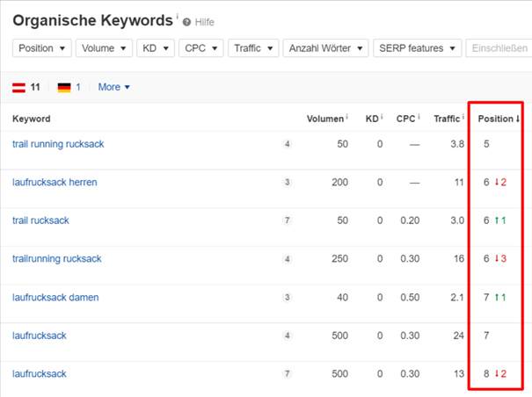Screen dimensions: 532x397
Task: Open keyword link laufrucksack herren
Action: 55,183
